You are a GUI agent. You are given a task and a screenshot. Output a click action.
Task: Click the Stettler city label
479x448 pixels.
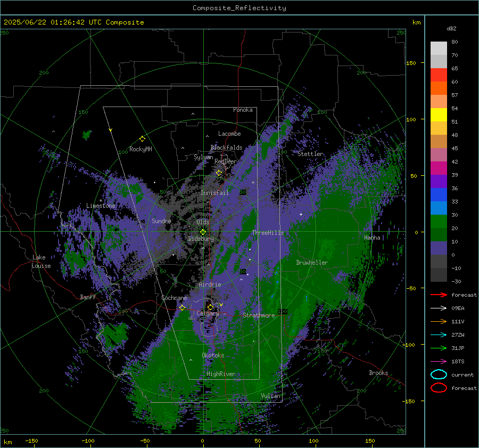click(x=310, y=154)
